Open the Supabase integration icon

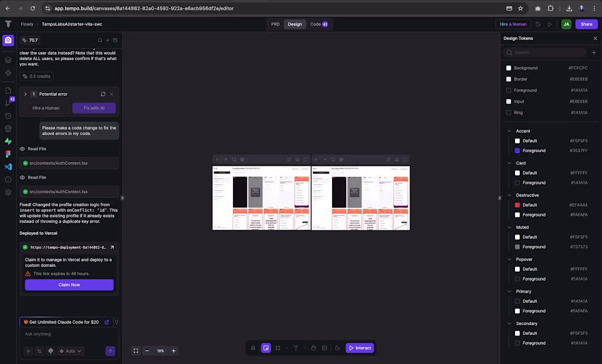pos(8,141)
